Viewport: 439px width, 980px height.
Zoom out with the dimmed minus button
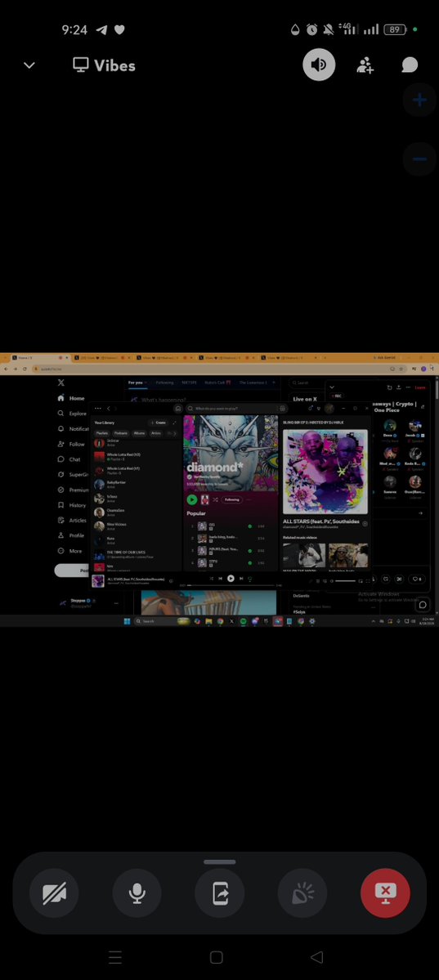click(x=419, y=159)
